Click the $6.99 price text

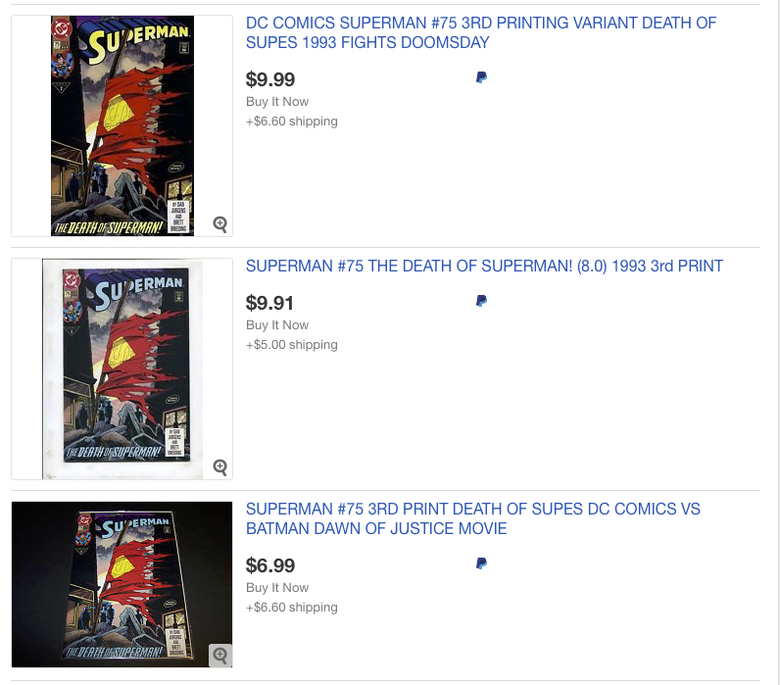coord(270,566)
